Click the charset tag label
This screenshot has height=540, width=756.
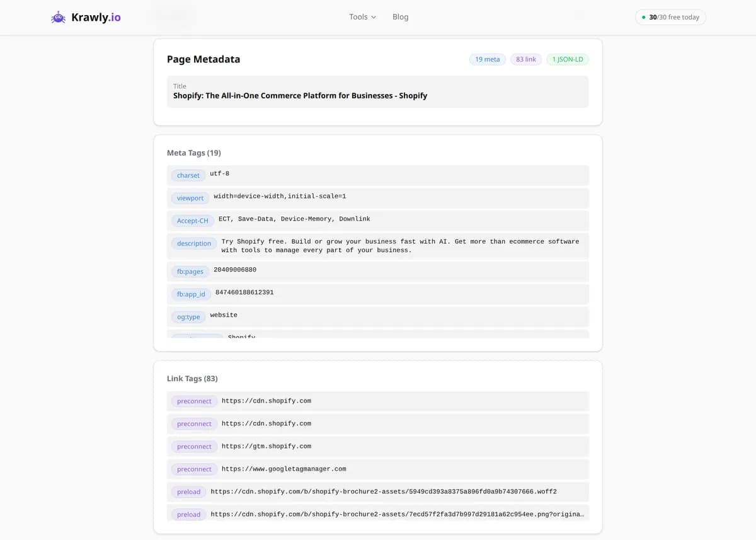(x=188, y=175)
